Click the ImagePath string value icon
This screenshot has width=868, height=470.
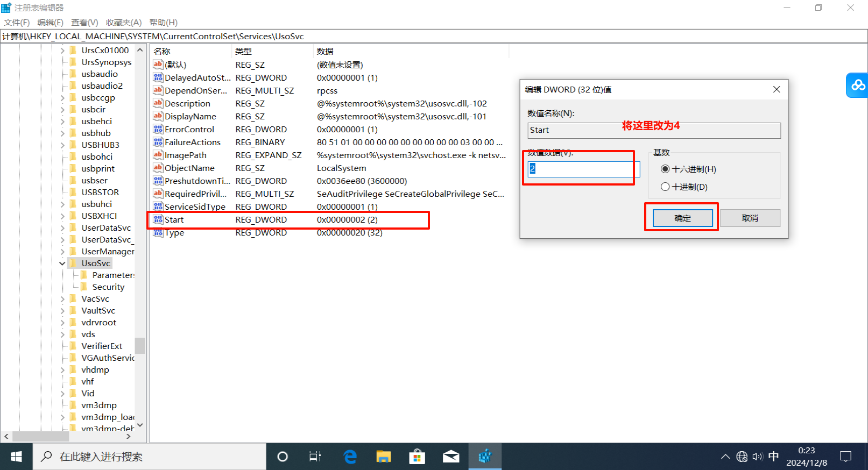click(158, 155)
